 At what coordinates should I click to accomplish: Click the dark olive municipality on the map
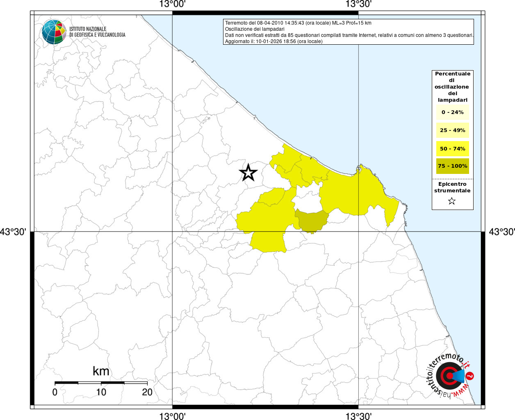(x=312, y=221)
